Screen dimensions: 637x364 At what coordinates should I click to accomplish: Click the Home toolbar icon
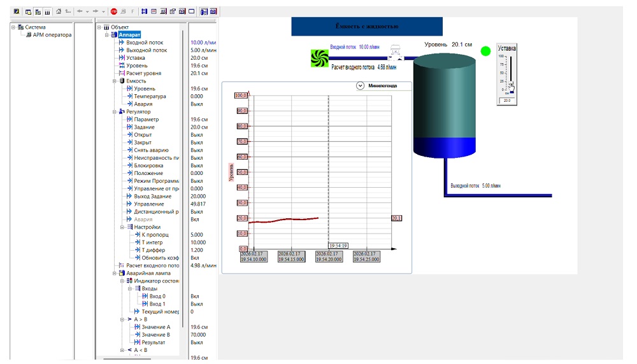pyautogui.click(x=59, y=11)
